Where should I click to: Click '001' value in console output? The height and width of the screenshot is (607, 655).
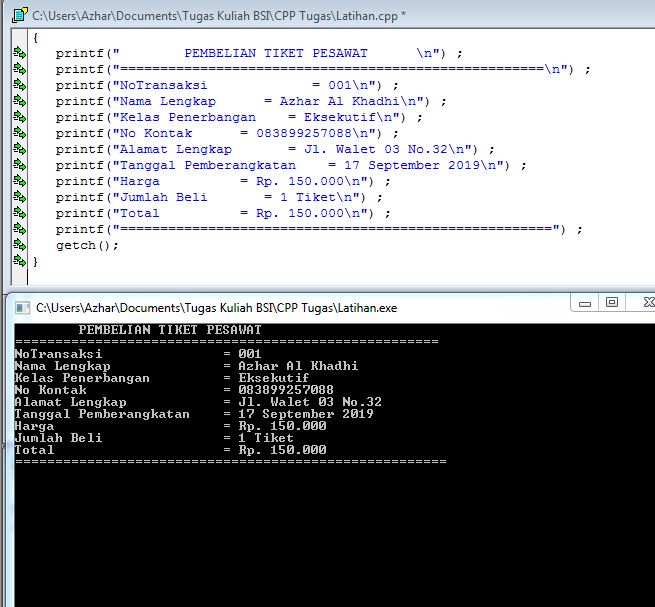point(250,354)
